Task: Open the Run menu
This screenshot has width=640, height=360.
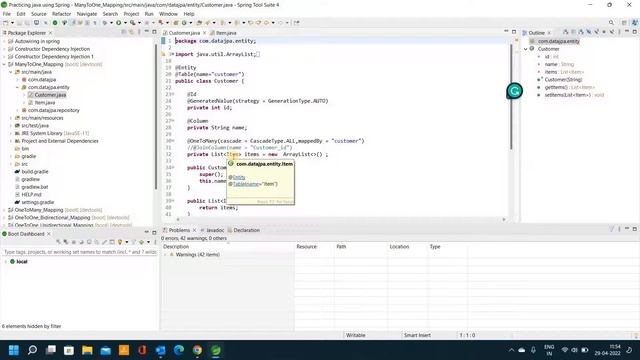Action: coord(149,14)
